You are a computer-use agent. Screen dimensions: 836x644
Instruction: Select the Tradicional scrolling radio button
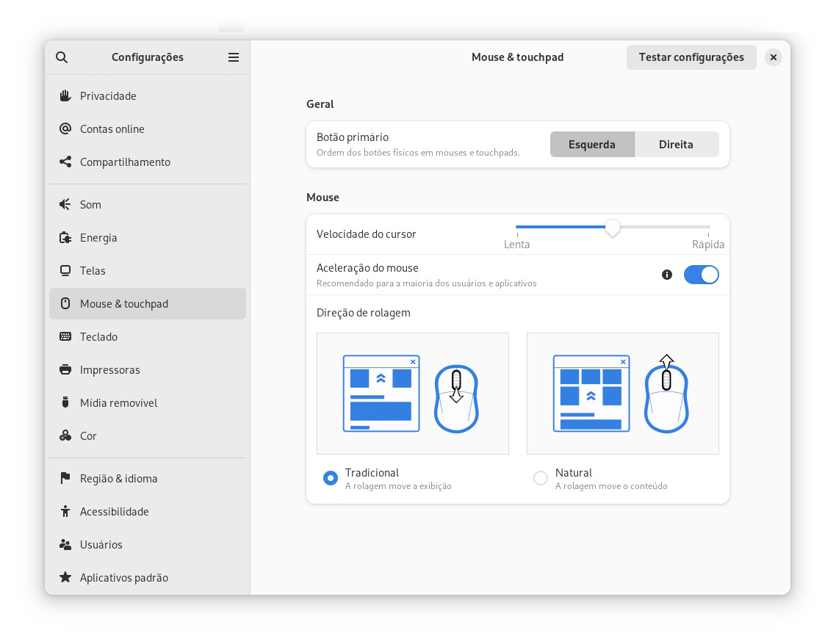click(x=330, y=477)
